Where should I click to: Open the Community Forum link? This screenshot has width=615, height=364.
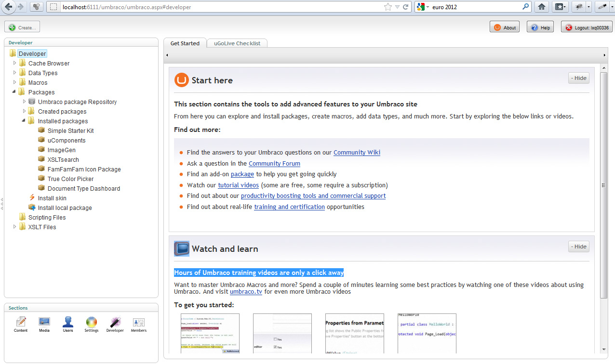[x=274, y=163]
